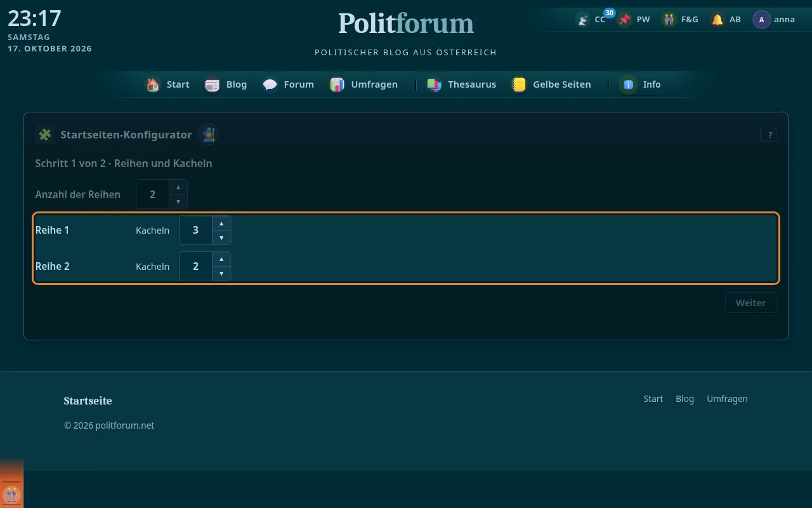Viewport: 812px width, 508px height.
Task: Follow the footer Umfragen link
Action: pyautogui.click(x=727, y=399)
